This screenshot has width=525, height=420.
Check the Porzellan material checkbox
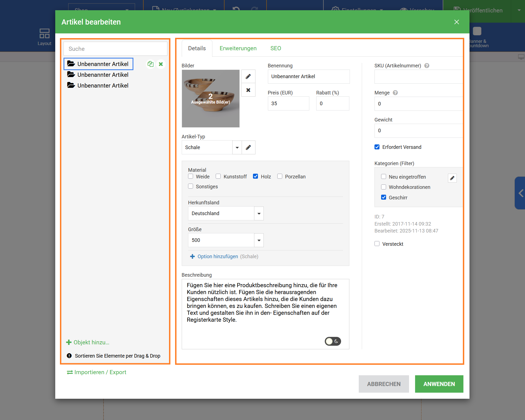(280, 176)
